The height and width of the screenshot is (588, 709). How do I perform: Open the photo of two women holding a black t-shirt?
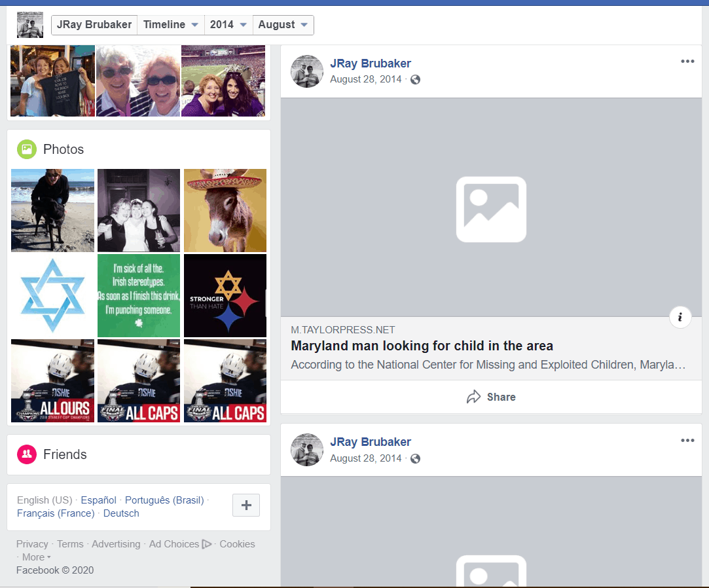pyautogui.click(x=52, y=81)
